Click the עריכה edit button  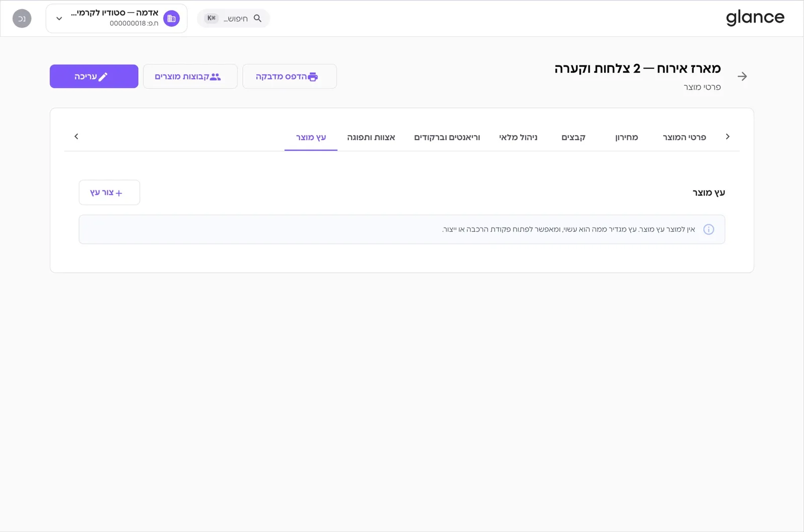(94, 76)
